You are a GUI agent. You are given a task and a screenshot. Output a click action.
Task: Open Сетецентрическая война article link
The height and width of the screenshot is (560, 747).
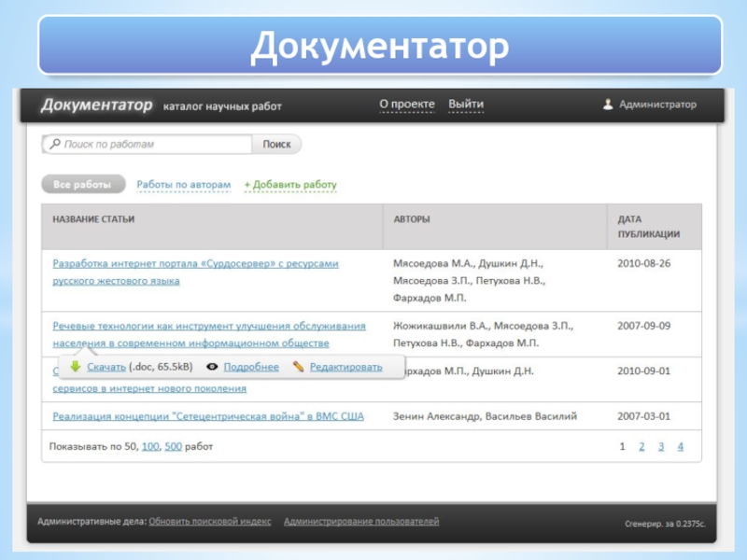click(208, 415)
